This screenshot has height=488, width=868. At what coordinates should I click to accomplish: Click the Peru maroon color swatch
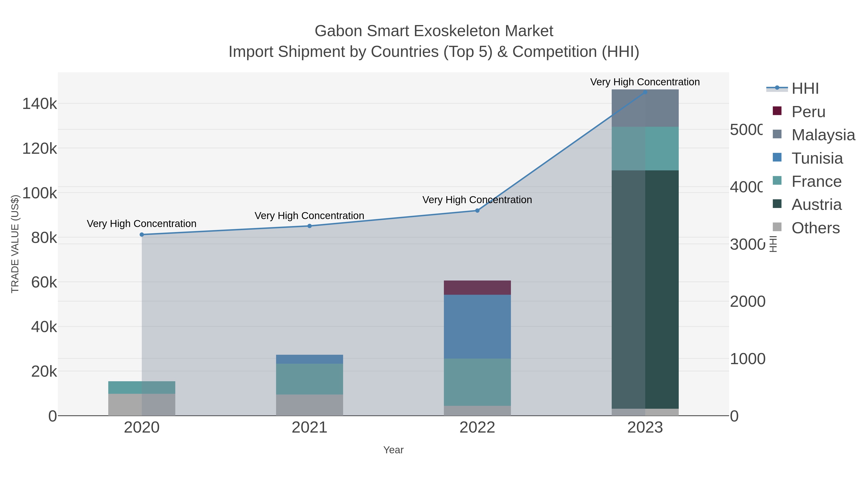pyautogui.click(x=777, y=111)
